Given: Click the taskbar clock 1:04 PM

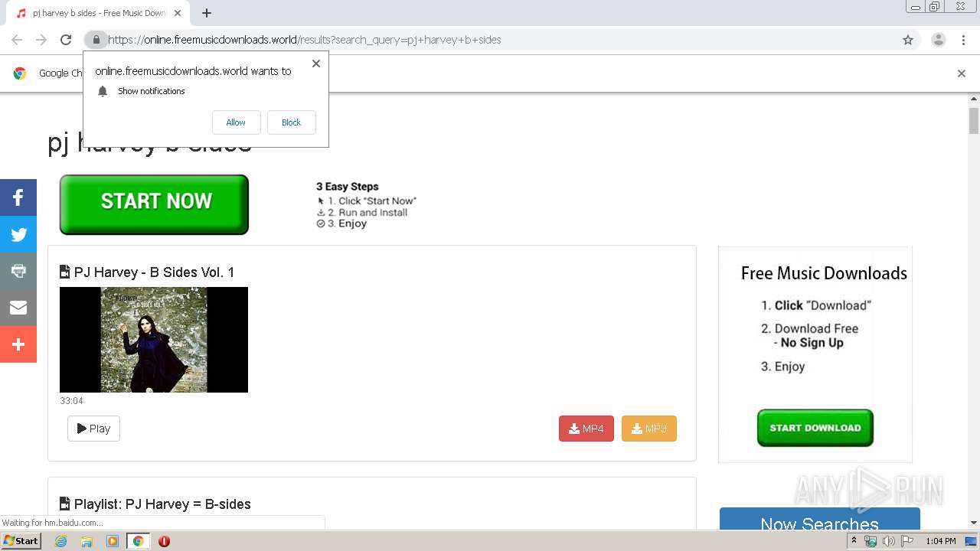Looking at the screenshot, I should (x=941, y=541).
